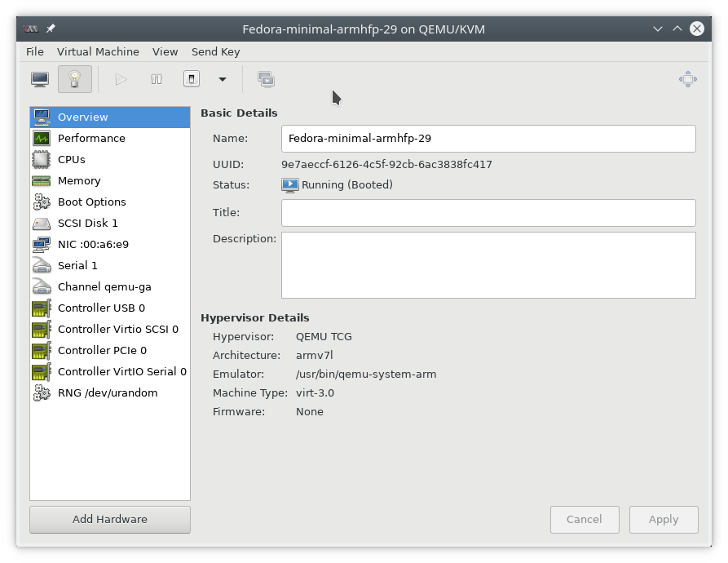This screenshot has width=728, height=563.
Task: Click the virt-manager app icon in title bar
Action: tap(31, 29)
